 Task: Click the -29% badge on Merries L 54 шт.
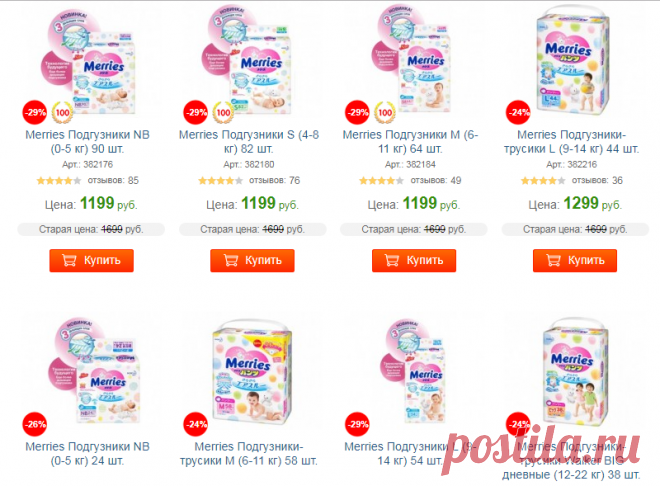pos(358,424)
